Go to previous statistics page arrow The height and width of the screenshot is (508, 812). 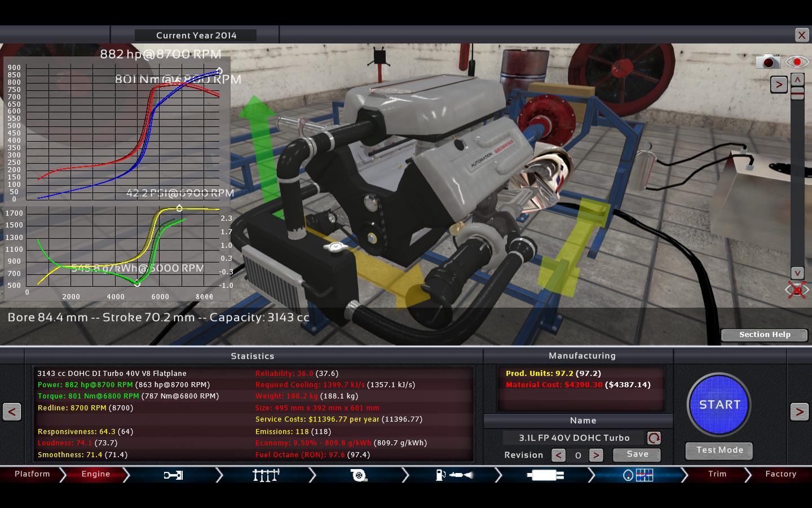point(12,411)
